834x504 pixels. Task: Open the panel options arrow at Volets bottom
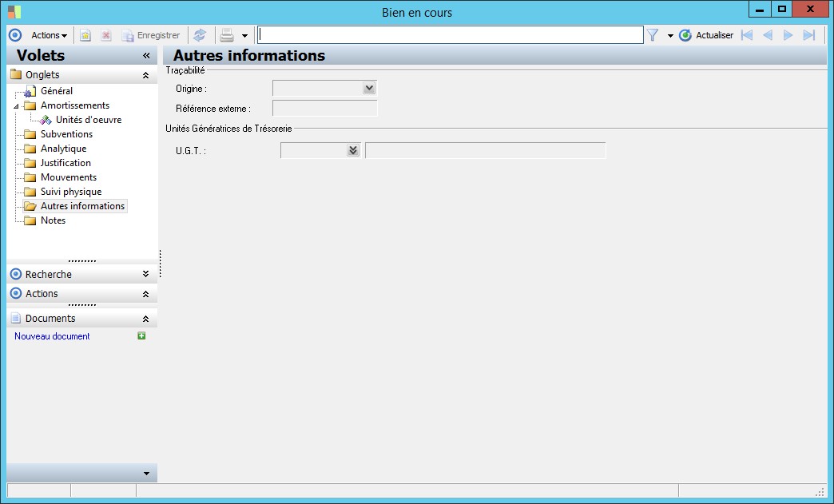[146, 474]
